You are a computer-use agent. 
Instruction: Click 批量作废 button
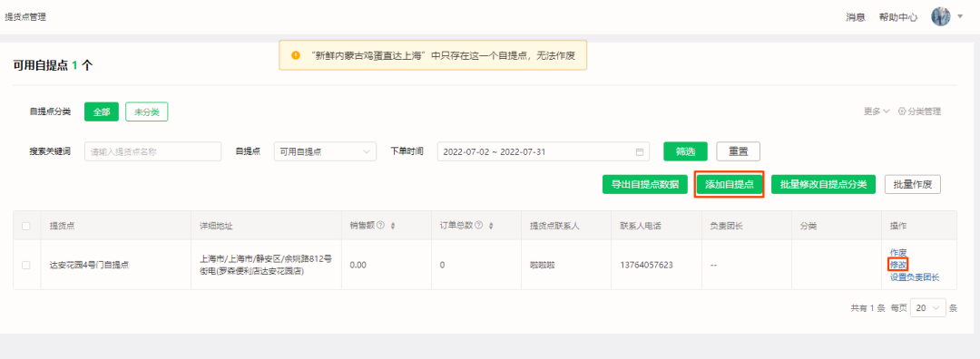point(913,184)
